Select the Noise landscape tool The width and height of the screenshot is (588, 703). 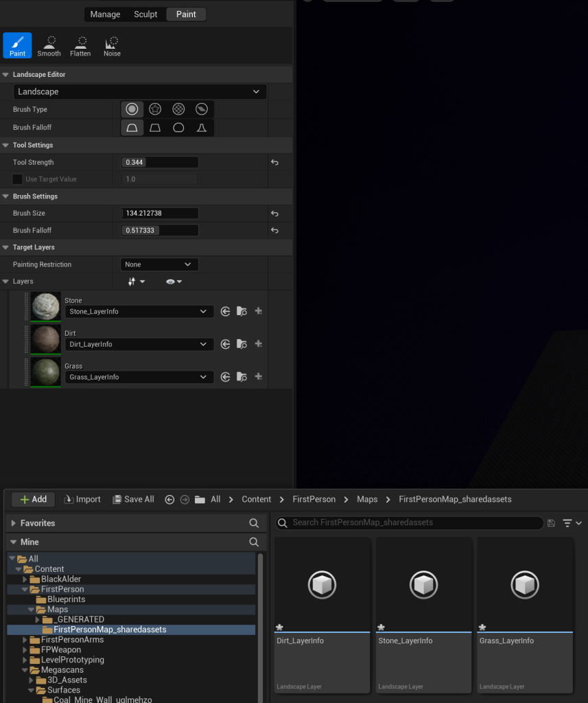112,45
